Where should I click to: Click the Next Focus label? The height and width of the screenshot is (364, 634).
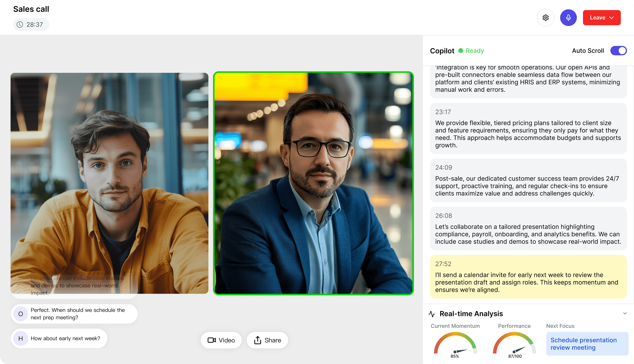tap(560, 326)
